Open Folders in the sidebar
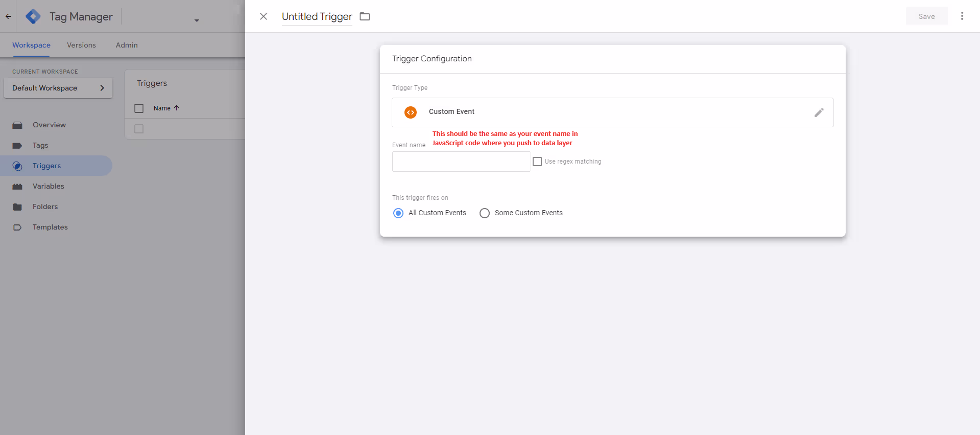This screenshot has height=435, width=980. point(45,207)
